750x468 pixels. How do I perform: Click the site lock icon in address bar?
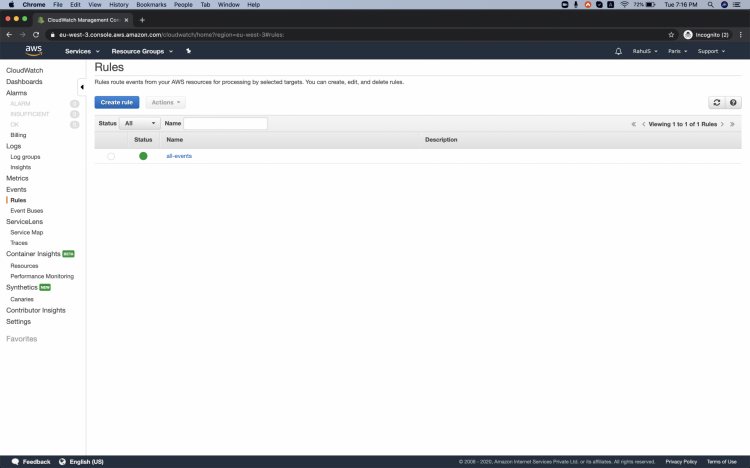[53, 34]
